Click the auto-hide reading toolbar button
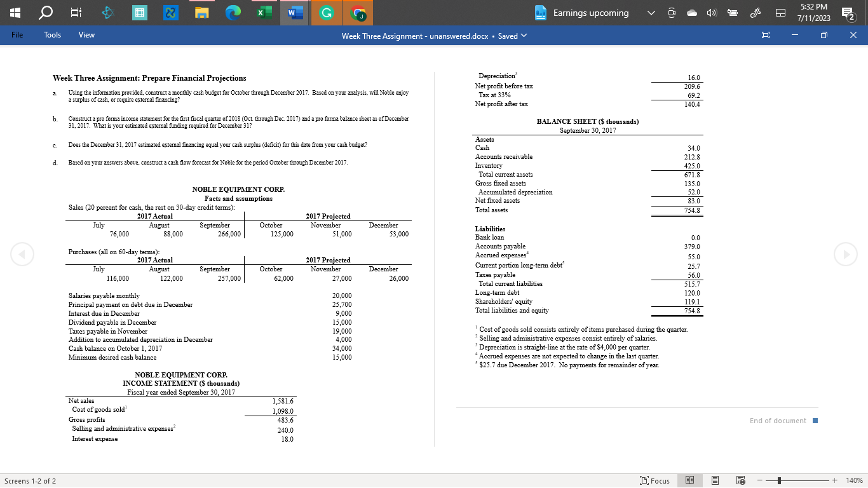Image resolution: width=868 pixels, height=488 pixels. [x=766, y=36]
